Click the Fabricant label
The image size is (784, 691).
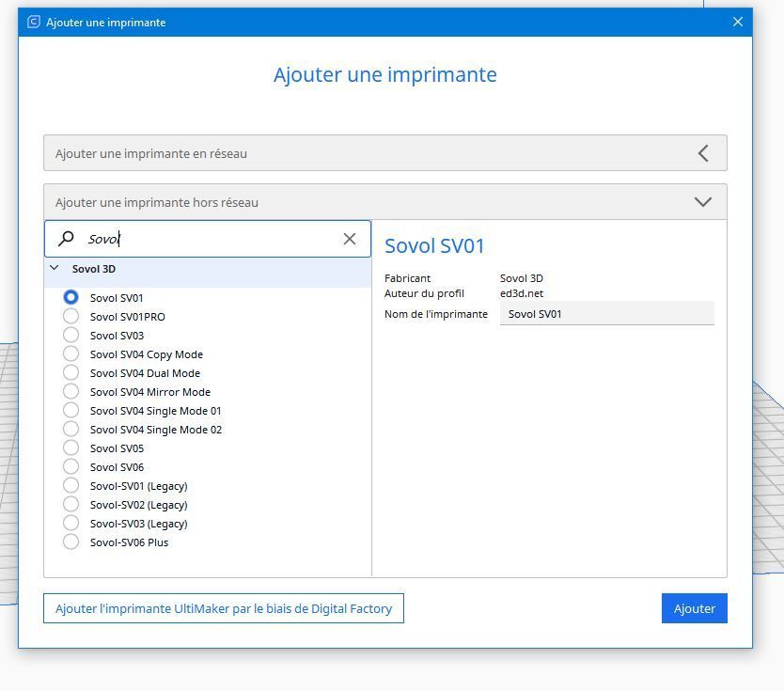(x=407, y=278)
